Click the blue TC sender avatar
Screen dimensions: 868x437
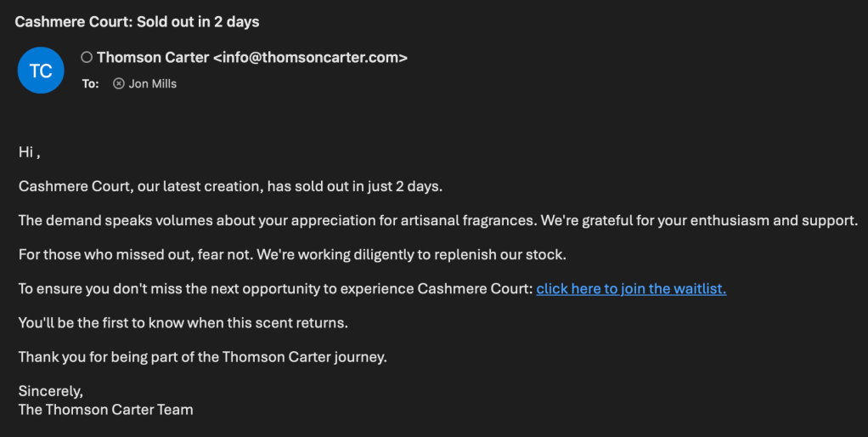pos(41,71)
